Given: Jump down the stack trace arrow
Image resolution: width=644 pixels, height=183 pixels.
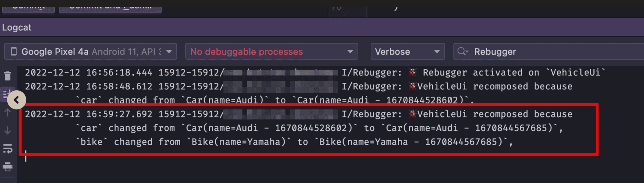Looking at the screenshot, I should [7, 131].
